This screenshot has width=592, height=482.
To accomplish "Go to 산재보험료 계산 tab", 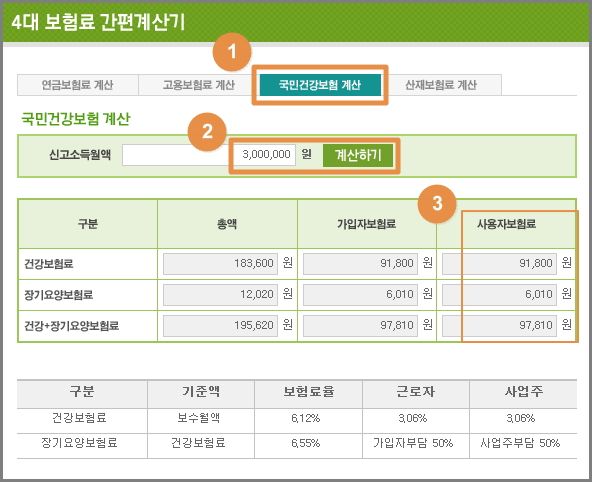I will [441, 85].
